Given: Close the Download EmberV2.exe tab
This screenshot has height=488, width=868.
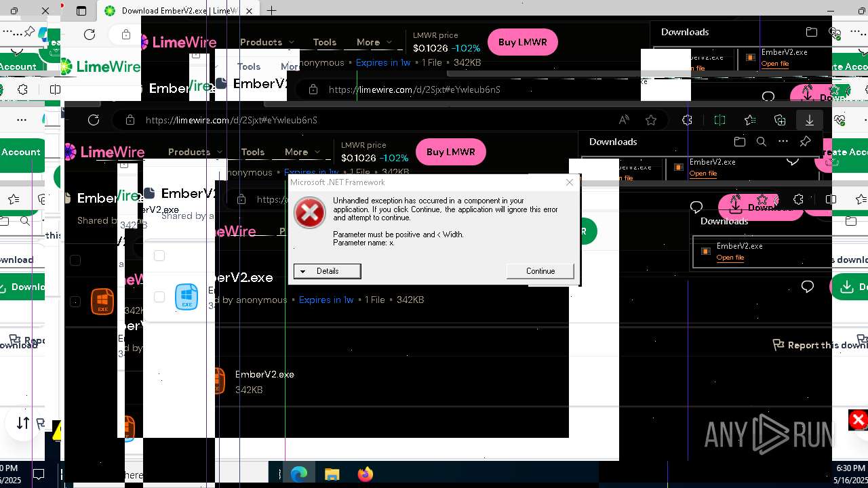Looking at the screenshot, I should [250, 11].
